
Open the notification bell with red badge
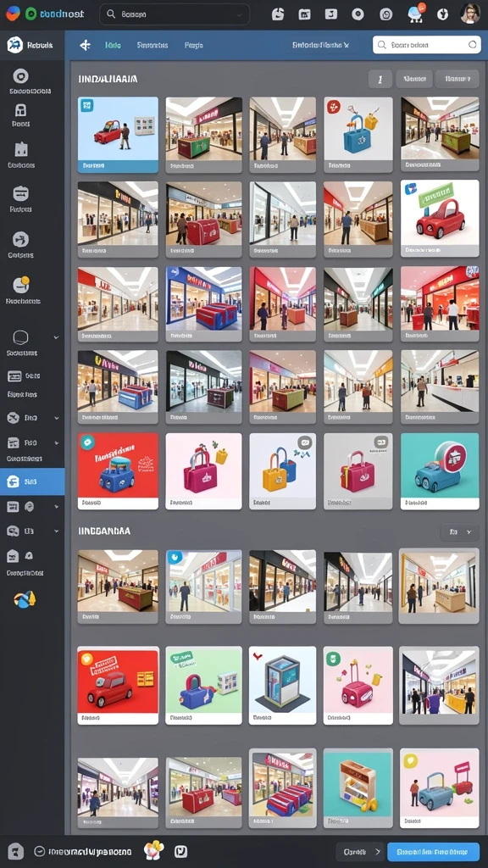415,14
